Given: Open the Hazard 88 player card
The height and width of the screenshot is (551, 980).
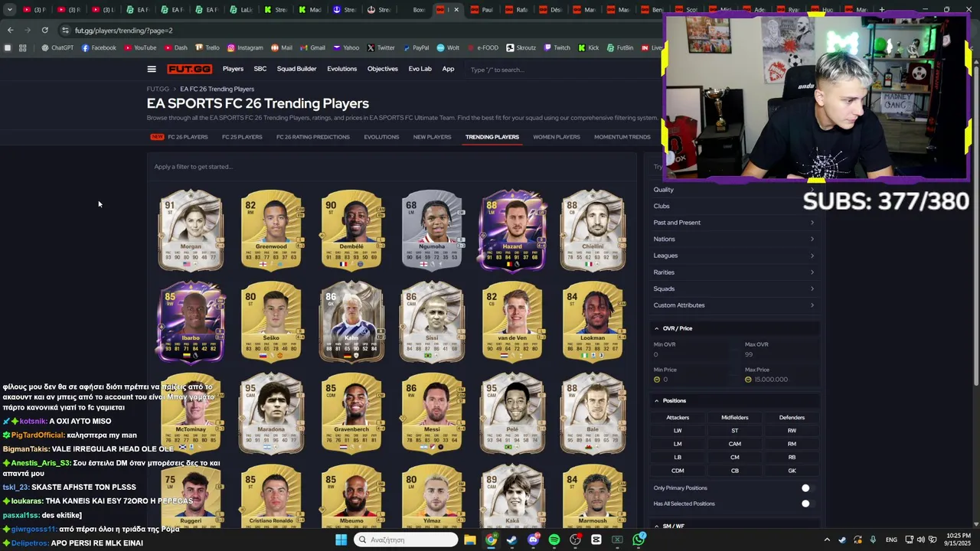Looking at the screenshot, I should (x=512, y=230).
